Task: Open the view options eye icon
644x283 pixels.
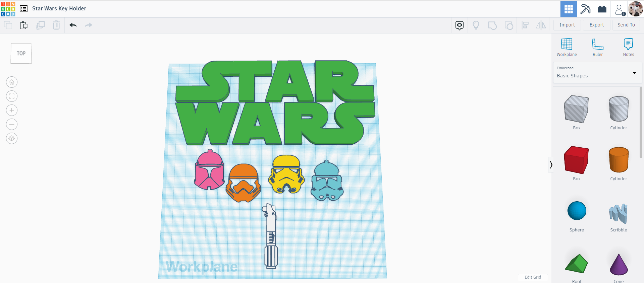Action: click(x=460, y=25)
